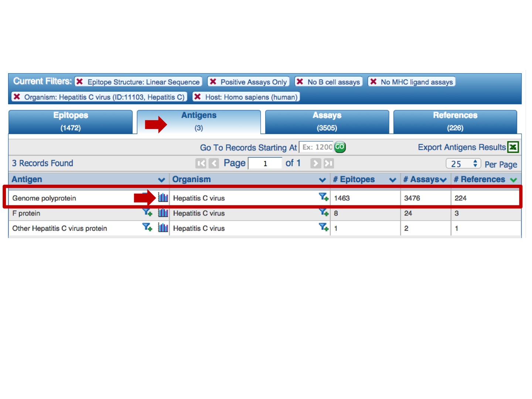Expand the Antigen column sort dropdown
Screen dimensions: 532x399
click(x=161, y=180)
